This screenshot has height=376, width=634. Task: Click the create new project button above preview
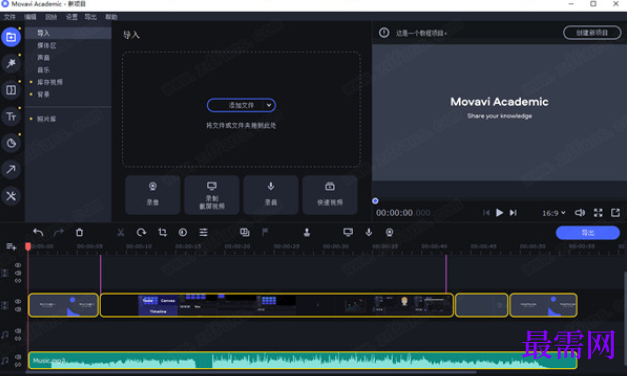coord(592,33)
